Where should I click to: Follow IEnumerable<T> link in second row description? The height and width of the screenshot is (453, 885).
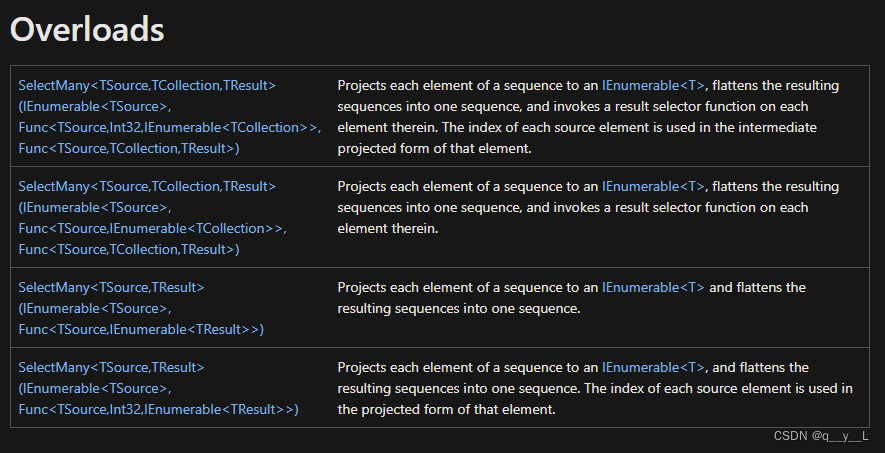coord(653,187)
